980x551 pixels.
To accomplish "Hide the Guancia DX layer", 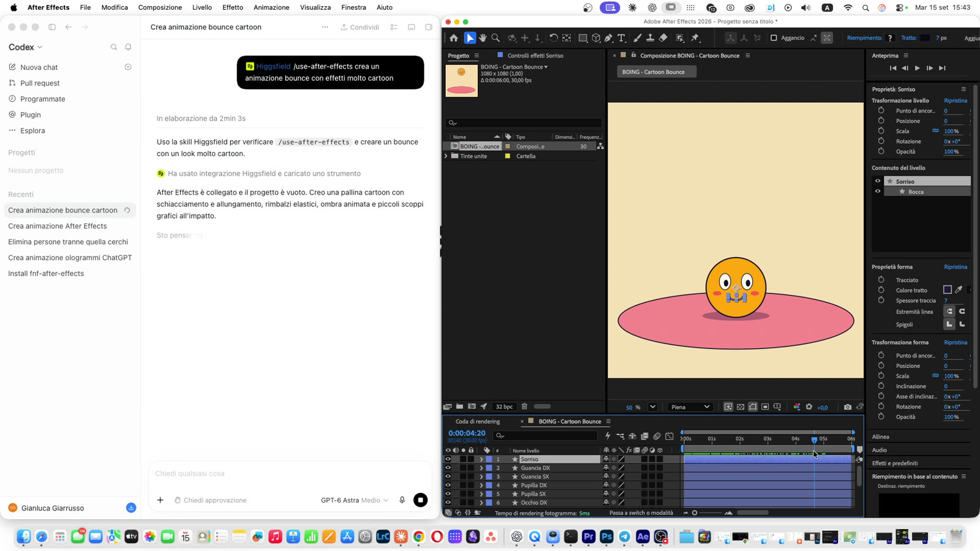I will tap(448, 468).
